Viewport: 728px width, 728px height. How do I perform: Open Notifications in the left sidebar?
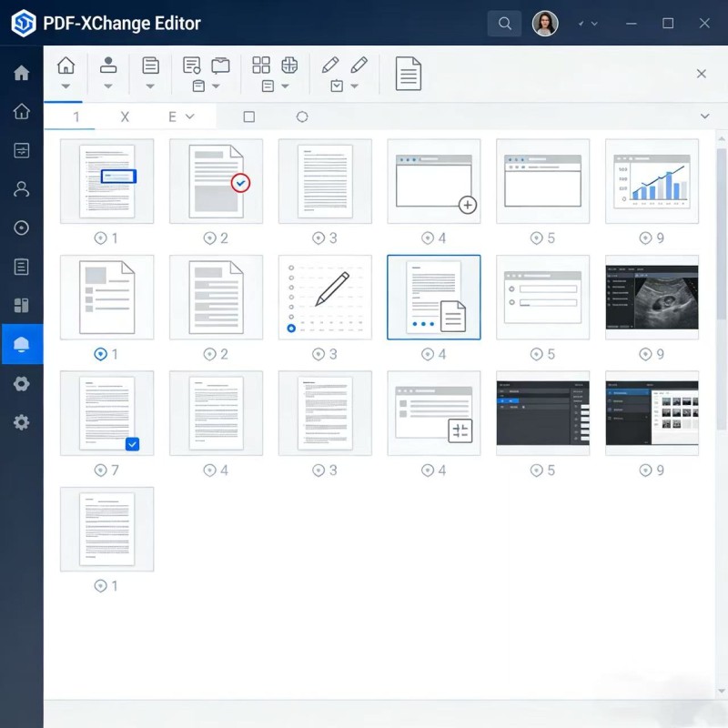(21, 343)
